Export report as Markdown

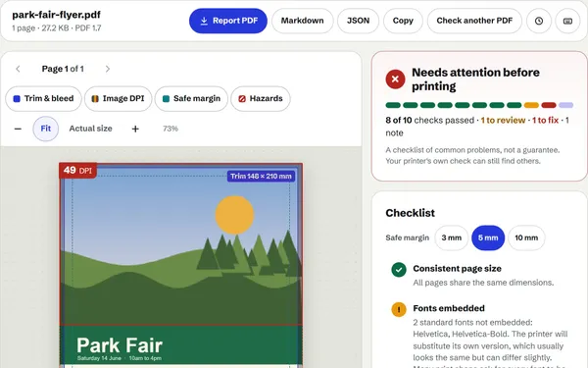(302, 21)
